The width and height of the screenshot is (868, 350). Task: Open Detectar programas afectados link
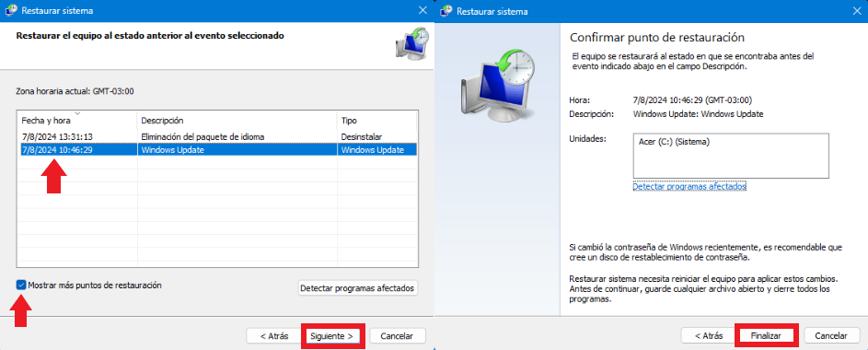click(689, 187)
